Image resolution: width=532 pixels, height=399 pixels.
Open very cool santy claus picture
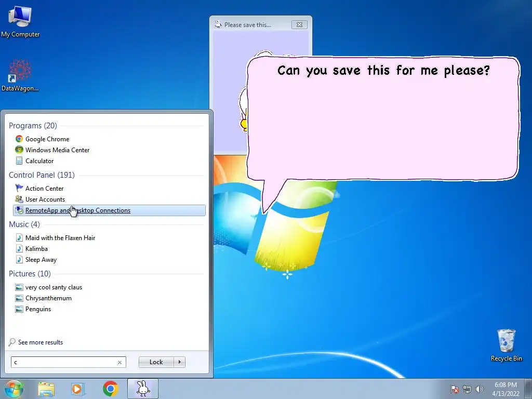pyautogui.click(x=109, y=287)
